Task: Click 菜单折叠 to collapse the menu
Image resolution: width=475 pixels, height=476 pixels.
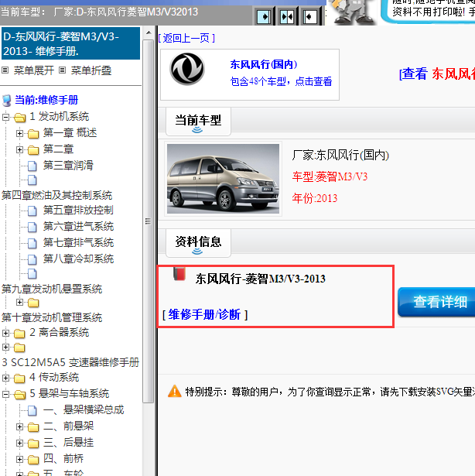Action: coord(91,70)
